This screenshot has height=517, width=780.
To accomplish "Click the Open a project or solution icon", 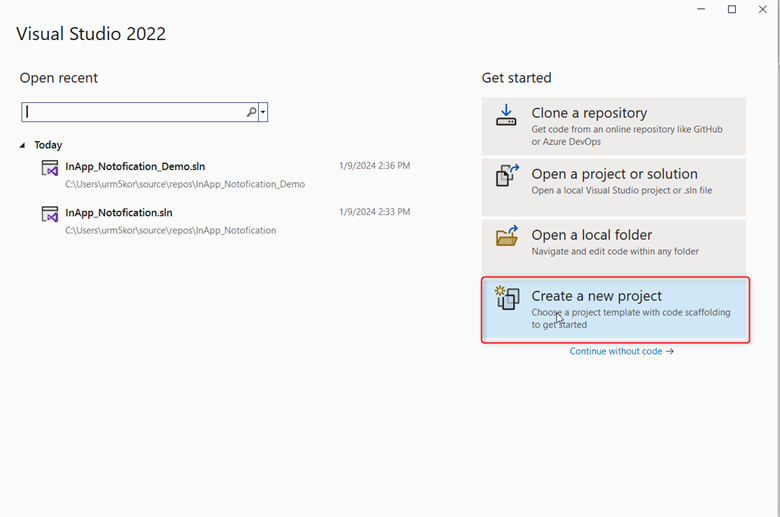I will (507, 175).
